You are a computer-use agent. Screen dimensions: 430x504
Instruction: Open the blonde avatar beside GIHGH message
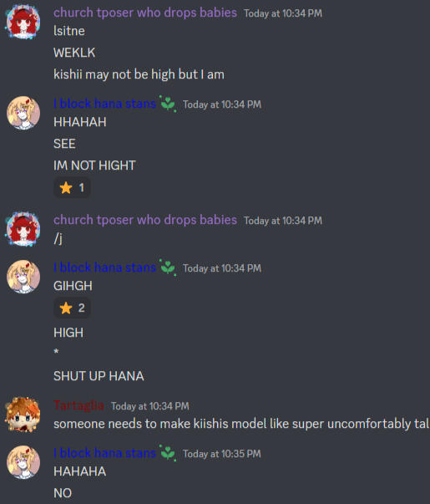pos(23,277)
